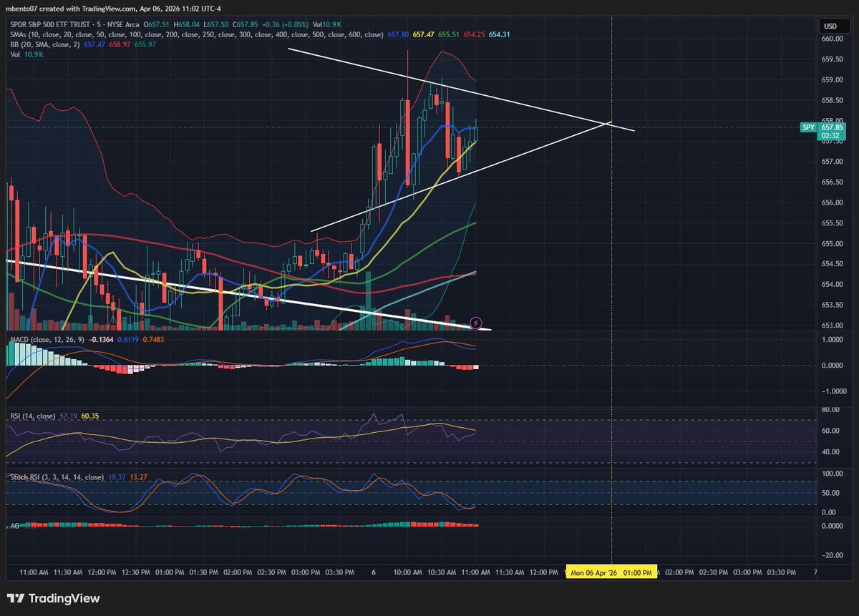Click the purple lightning bolt icon
The width and height of the screenshot is (859, 616).
pyautogui.click(x=475, y=323)
